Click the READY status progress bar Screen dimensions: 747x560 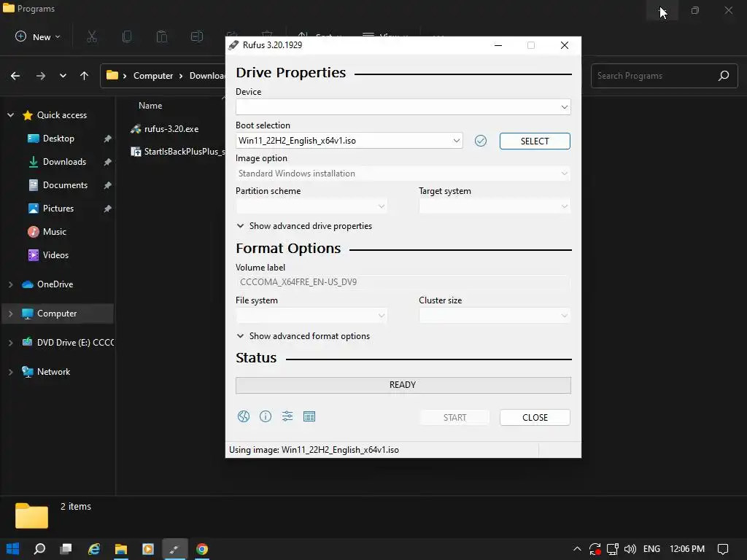(x=403, y=385)
